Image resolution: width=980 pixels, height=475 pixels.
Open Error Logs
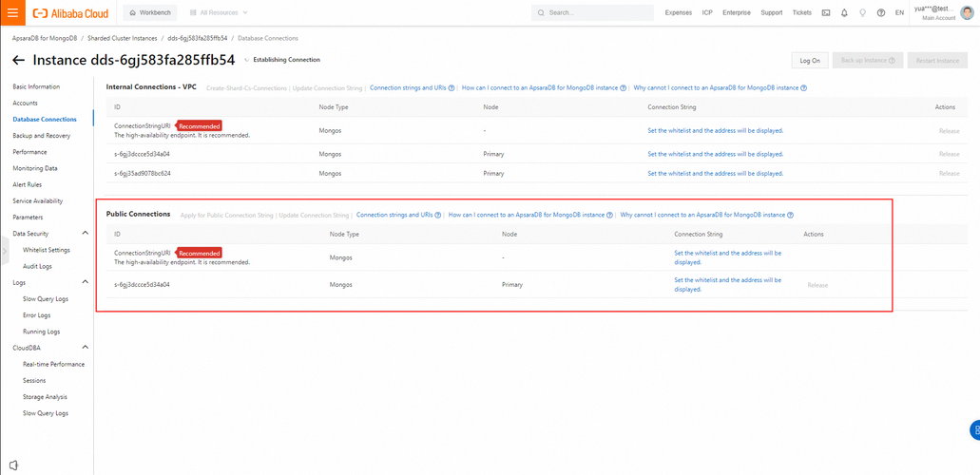[36, 315]
